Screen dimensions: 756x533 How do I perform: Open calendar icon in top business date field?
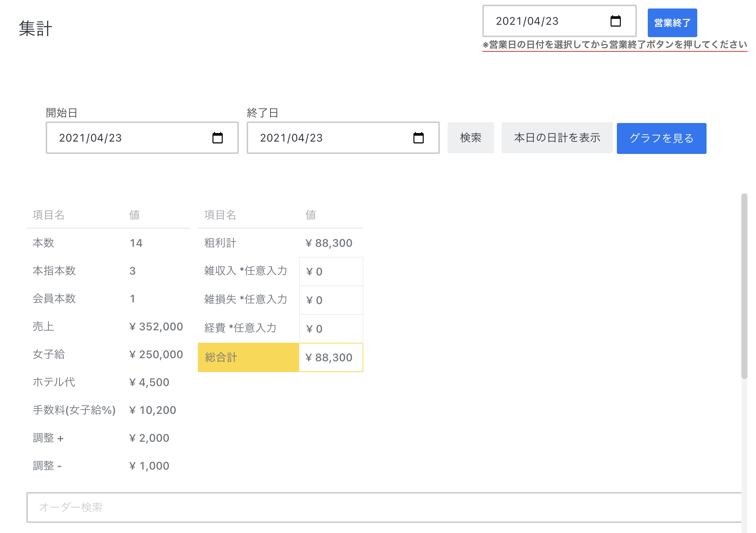tap(616, 21)
